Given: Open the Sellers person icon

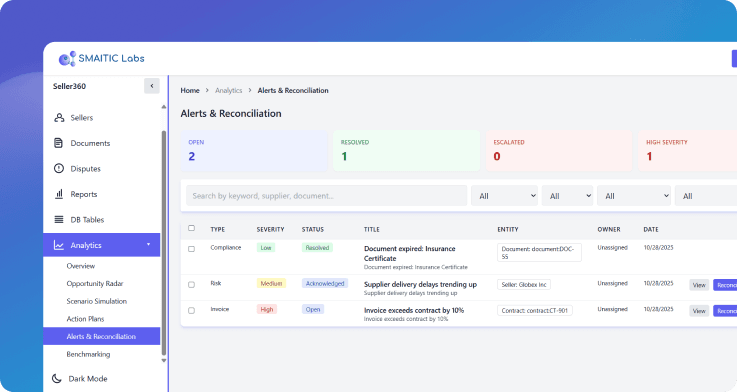Looking at the screenshot, I should coord(59,118).
